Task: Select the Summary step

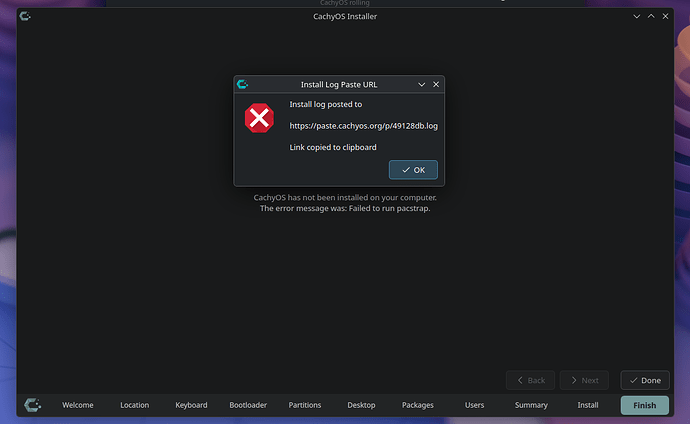Action: (x=531, y=405)
